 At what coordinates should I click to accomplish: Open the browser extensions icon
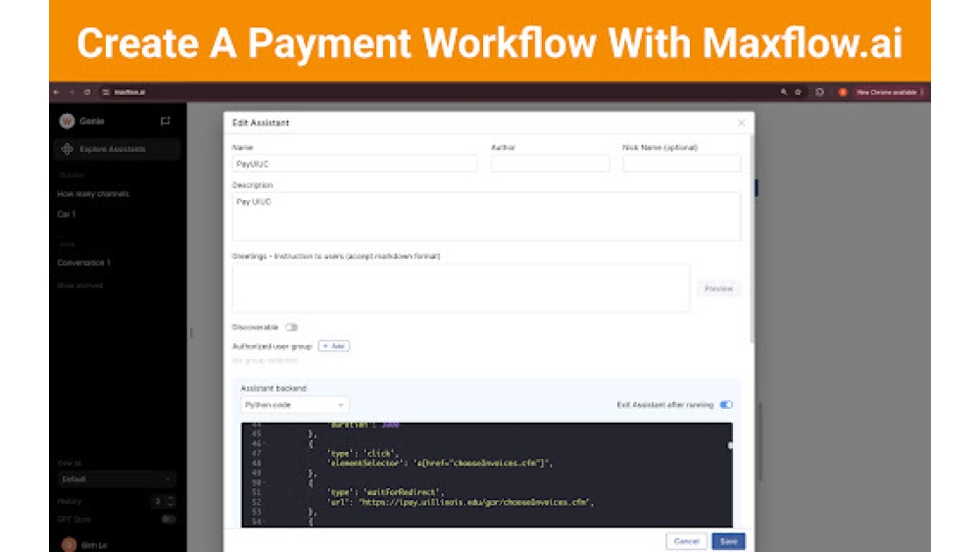[819, 92]
